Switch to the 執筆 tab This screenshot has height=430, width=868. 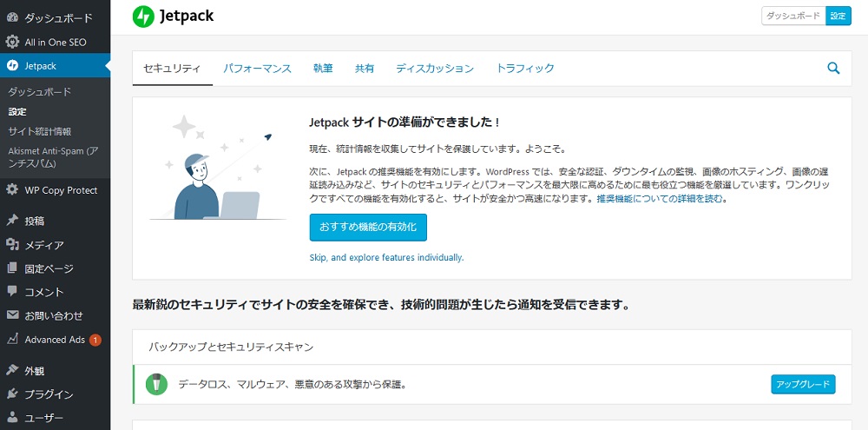pos(323,69)
